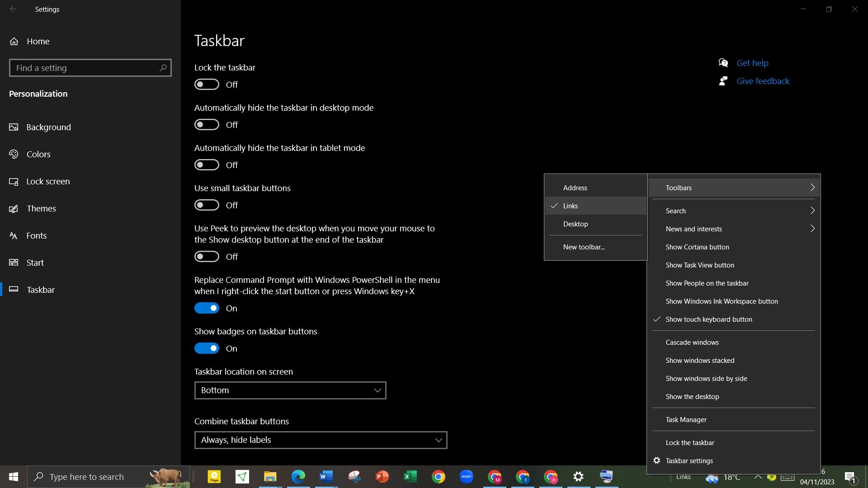Open the Combine taskbar buttons dropdown
The height and width of the screenshot is (488, 868).
tap(320, 440)
